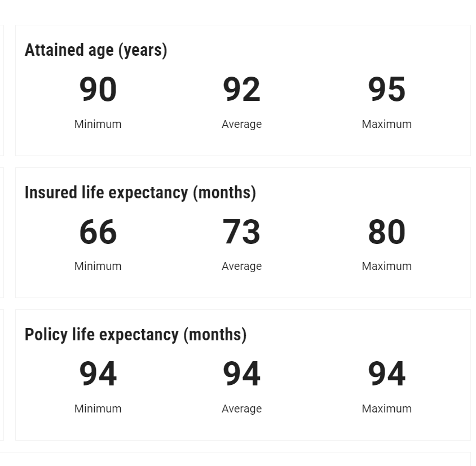Click the Maximum label under attained age
476x466 pixels.
[387, 124]
